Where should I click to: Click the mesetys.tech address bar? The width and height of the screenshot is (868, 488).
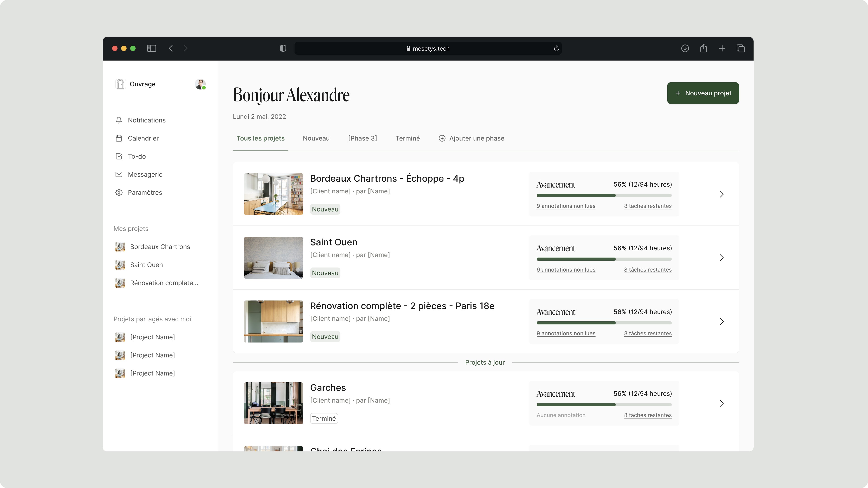click(x=428, y=49)
